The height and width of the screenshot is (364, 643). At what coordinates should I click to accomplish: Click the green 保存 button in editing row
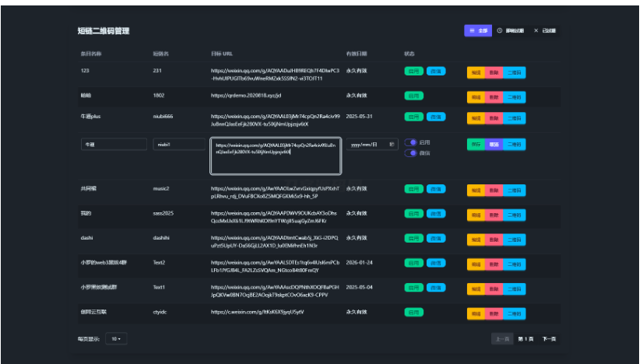pos(475,144)
